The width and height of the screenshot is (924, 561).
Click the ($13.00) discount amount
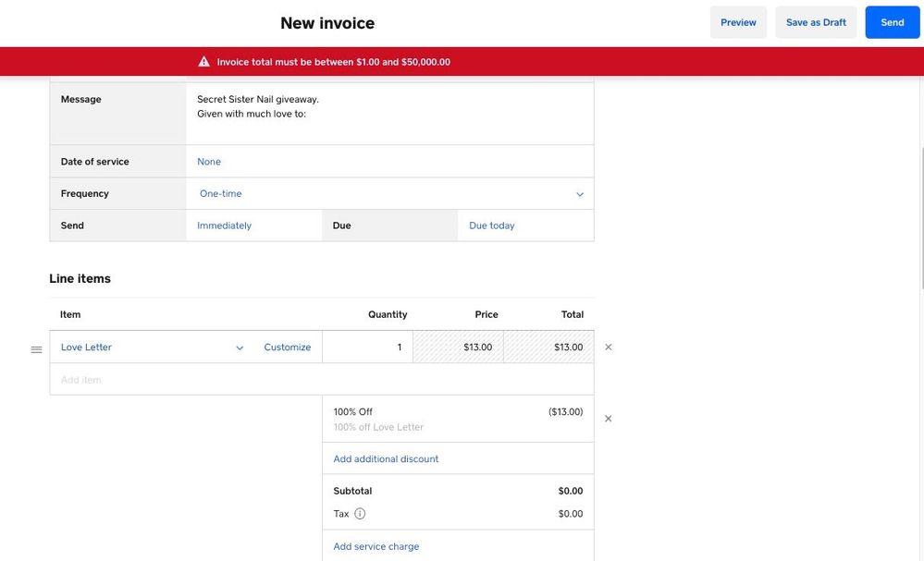coord(566,411)
